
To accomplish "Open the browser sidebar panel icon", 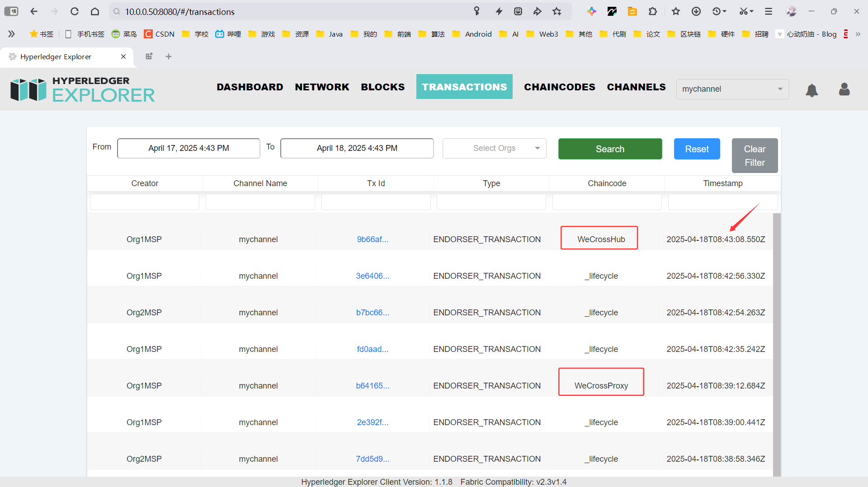I will click(11, 11).
